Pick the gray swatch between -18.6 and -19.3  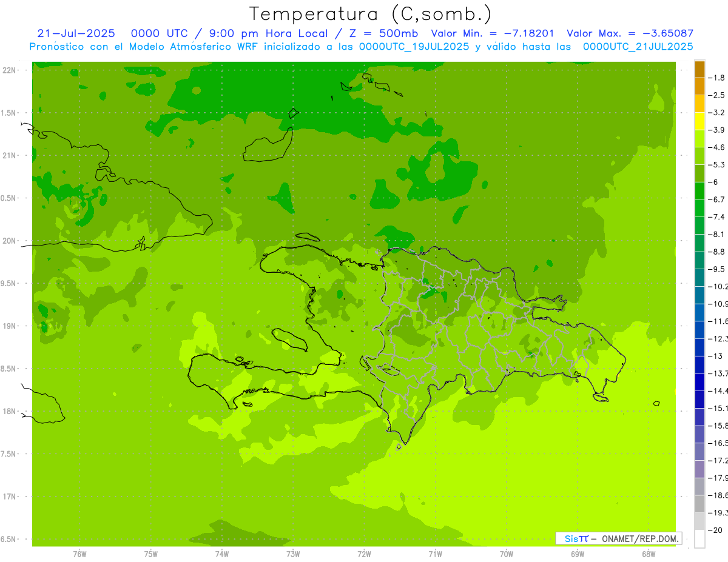[699, 504]
